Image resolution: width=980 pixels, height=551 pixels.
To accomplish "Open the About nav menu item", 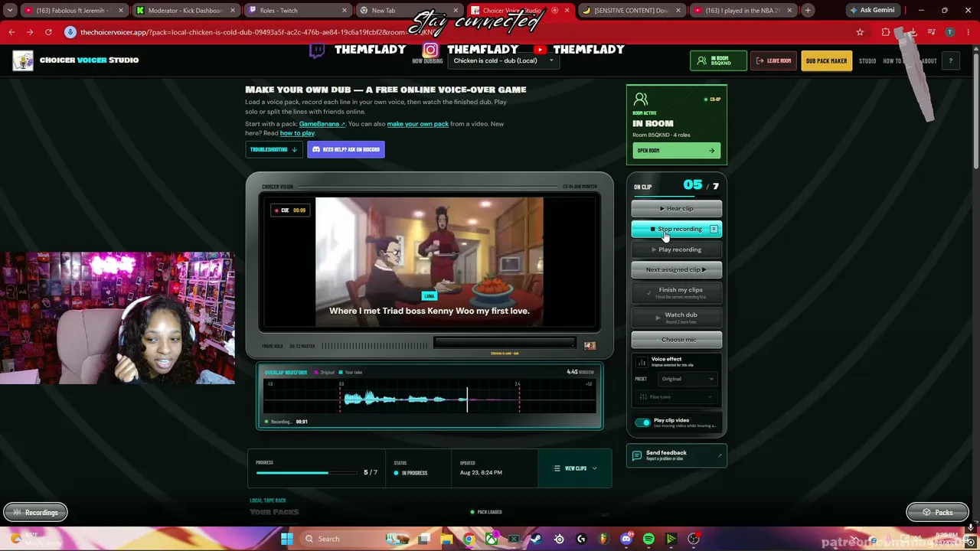I will tap(929, 61).
